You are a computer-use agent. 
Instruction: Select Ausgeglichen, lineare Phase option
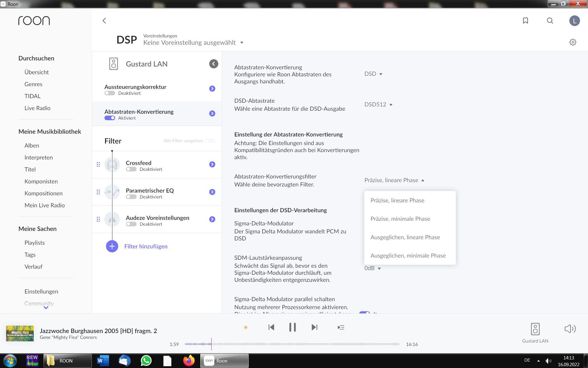pos(410,237)
